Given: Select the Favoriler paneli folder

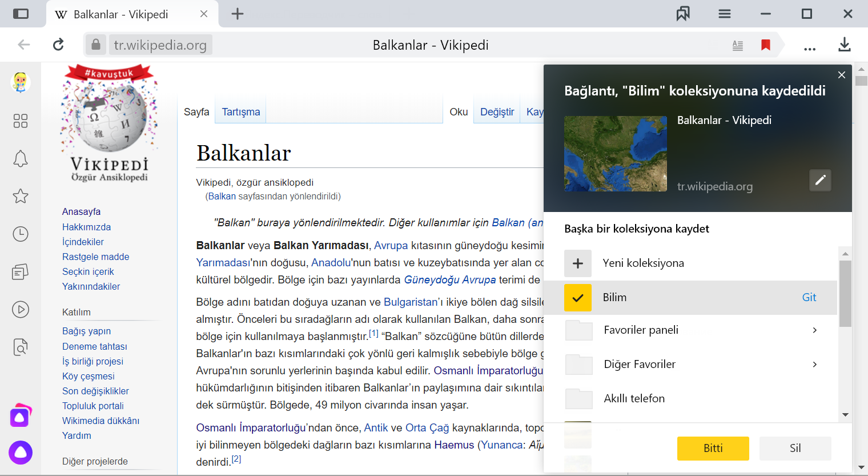Looking at the screenshot, I should pos(690,330).
